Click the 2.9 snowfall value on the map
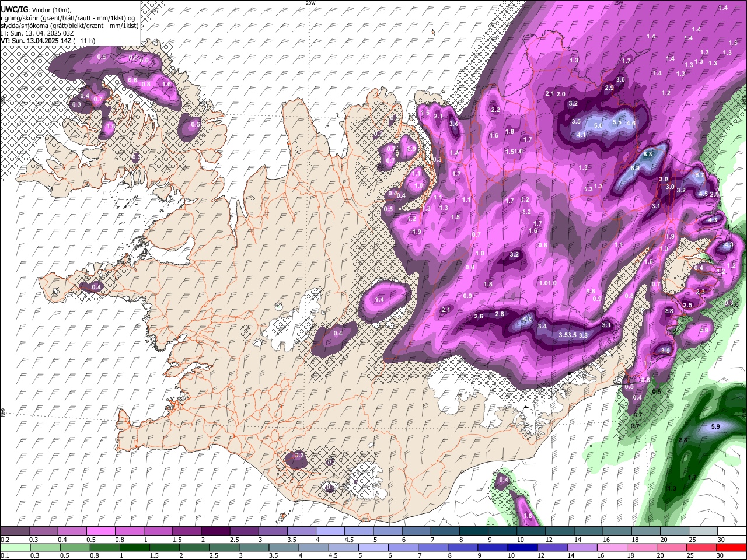This screenshot has width=747, height=560. tap(609, 87)
